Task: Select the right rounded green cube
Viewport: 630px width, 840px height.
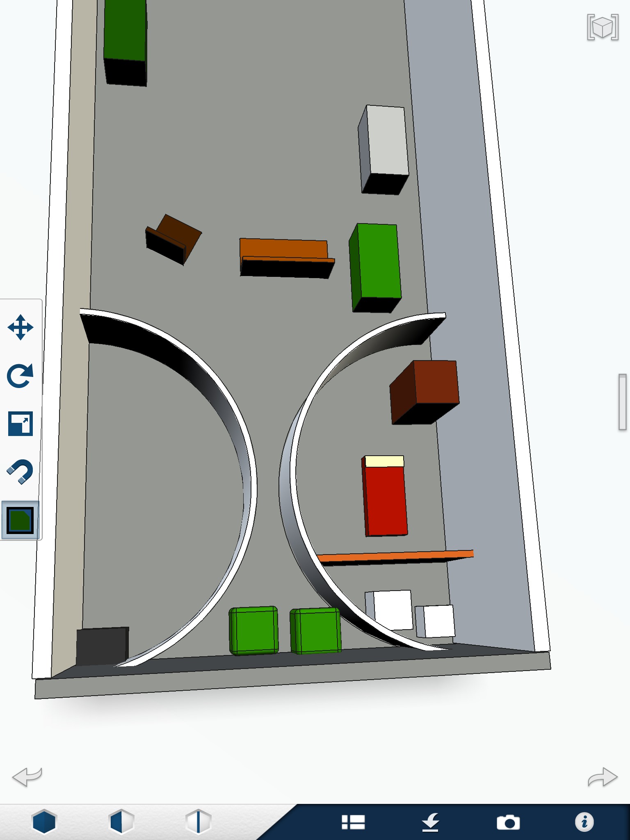Action: [x=315, y=630]
